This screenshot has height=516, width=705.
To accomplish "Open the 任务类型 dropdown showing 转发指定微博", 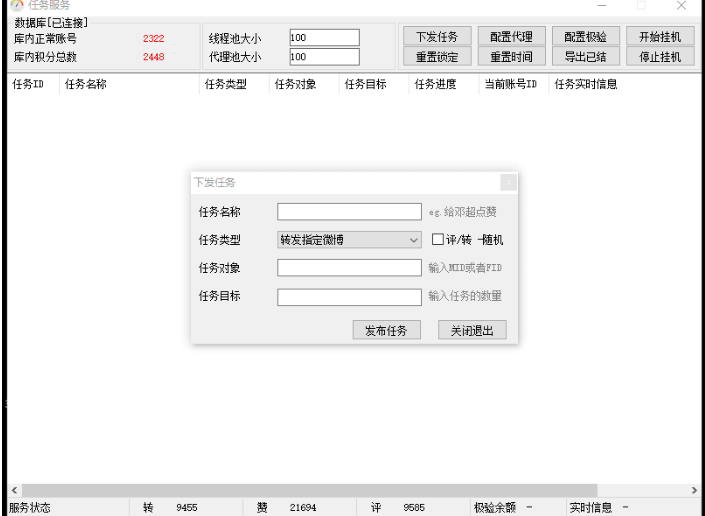I will pyautogui.click(x=349, y=240).
